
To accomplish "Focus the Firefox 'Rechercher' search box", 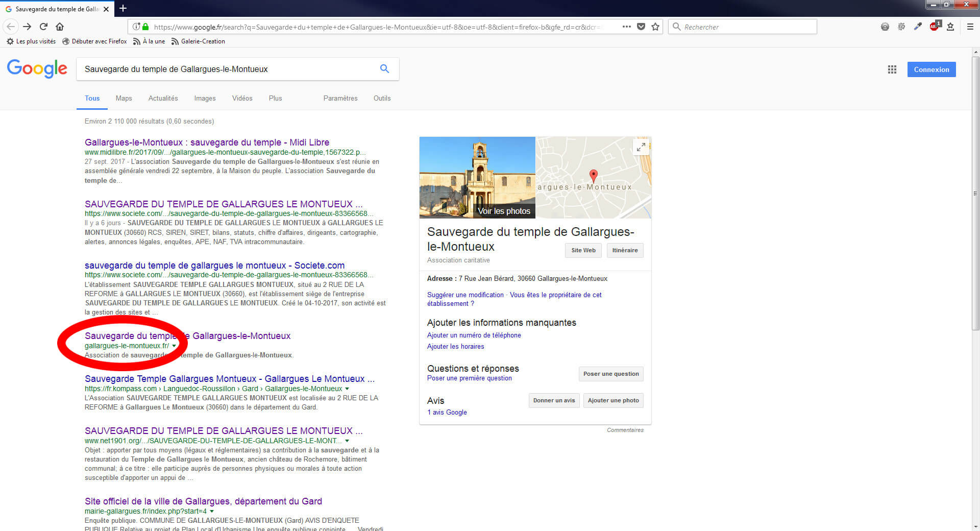I will click(743, 27).
